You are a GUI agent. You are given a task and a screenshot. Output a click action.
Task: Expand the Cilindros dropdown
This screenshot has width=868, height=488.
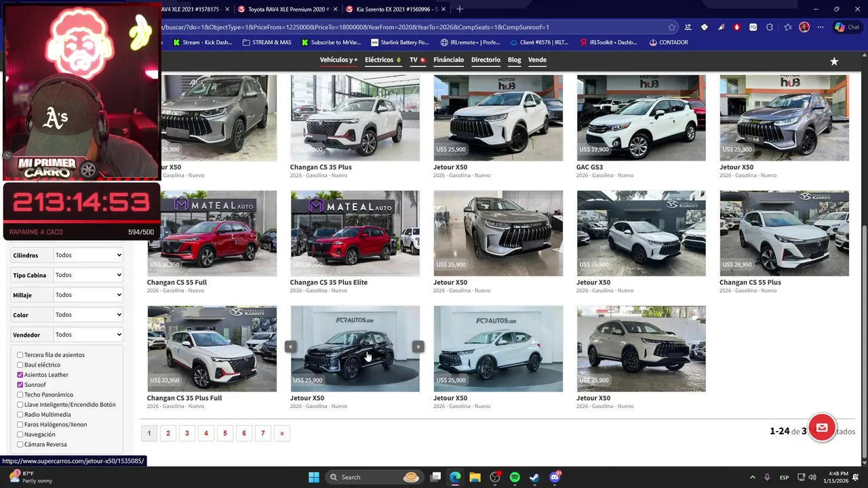coord(88,256)
